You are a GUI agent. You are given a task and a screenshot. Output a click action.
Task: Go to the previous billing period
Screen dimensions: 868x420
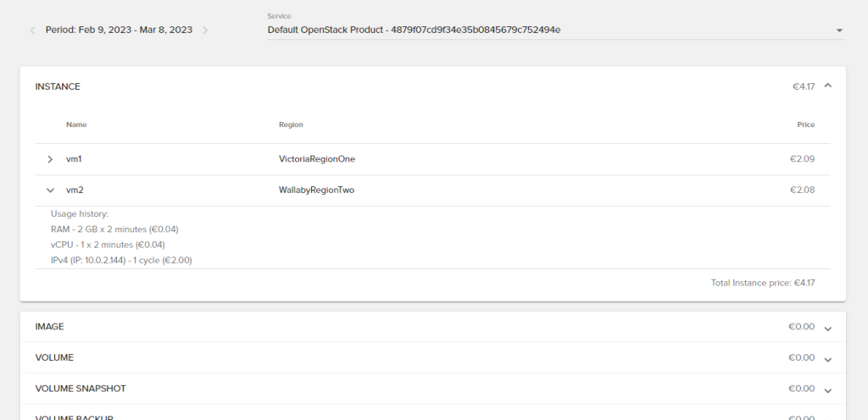click(33, 30)
